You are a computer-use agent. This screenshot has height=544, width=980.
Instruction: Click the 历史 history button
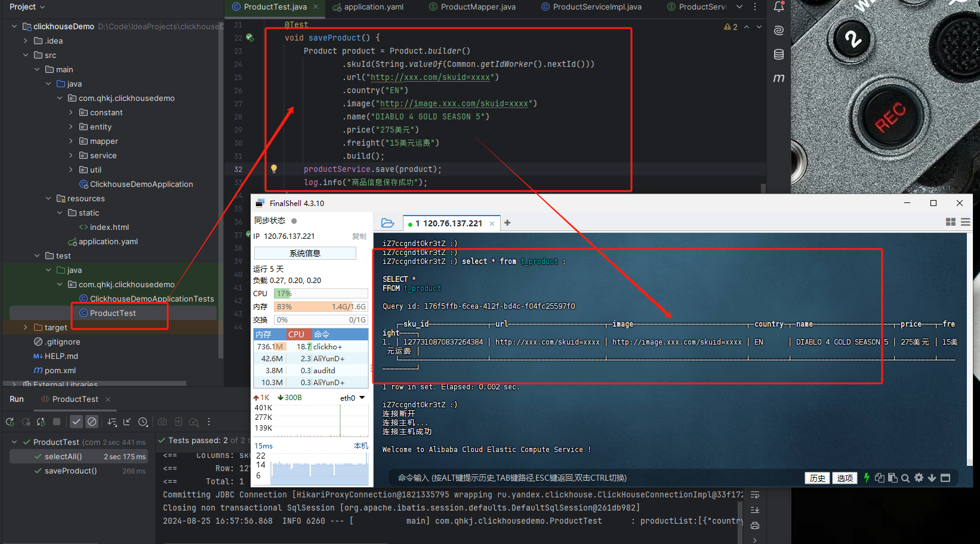point(817,478)
